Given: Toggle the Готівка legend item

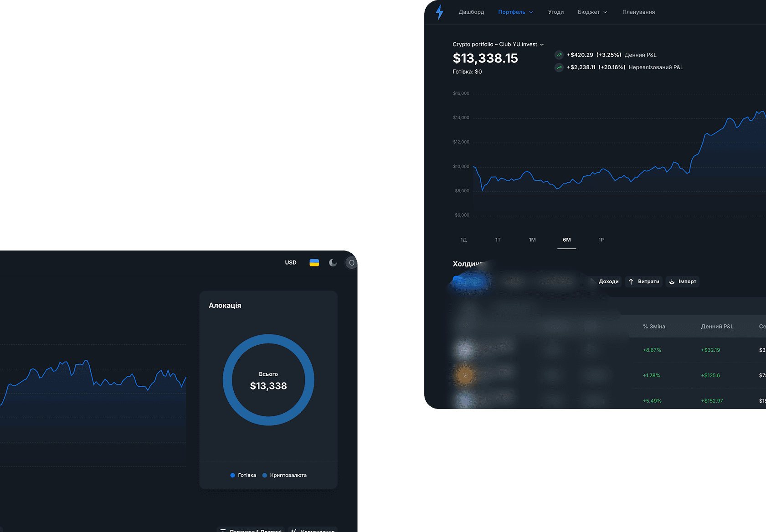Looking at the screenshot, I should 243,476.
